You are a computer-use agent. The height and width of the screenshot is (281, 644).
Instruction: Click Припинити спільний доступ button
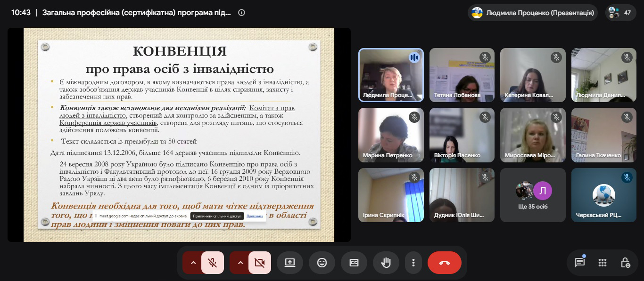(x=217, y=216)
